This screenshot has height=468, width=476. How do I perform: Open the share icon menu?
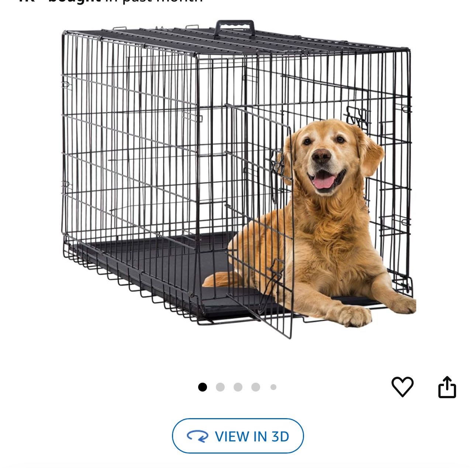point(447,387)
